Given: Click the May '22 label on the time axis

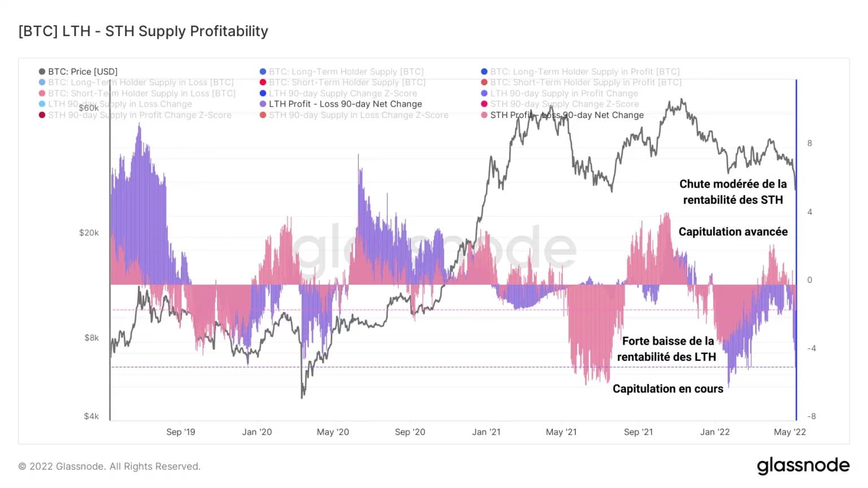Looking at the screenshot, I should pyautogui.click(x=790, y=432).
